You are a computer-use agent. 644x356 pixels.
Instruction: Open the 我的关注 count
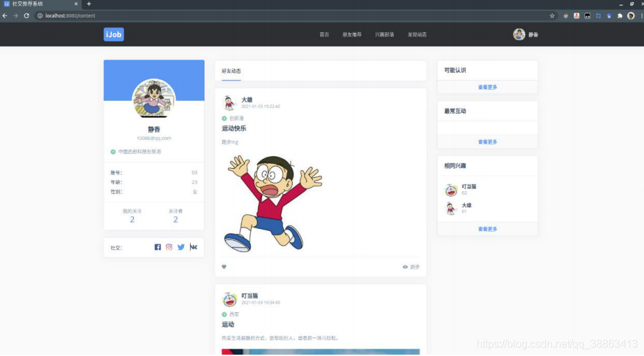tap(132, 219)
